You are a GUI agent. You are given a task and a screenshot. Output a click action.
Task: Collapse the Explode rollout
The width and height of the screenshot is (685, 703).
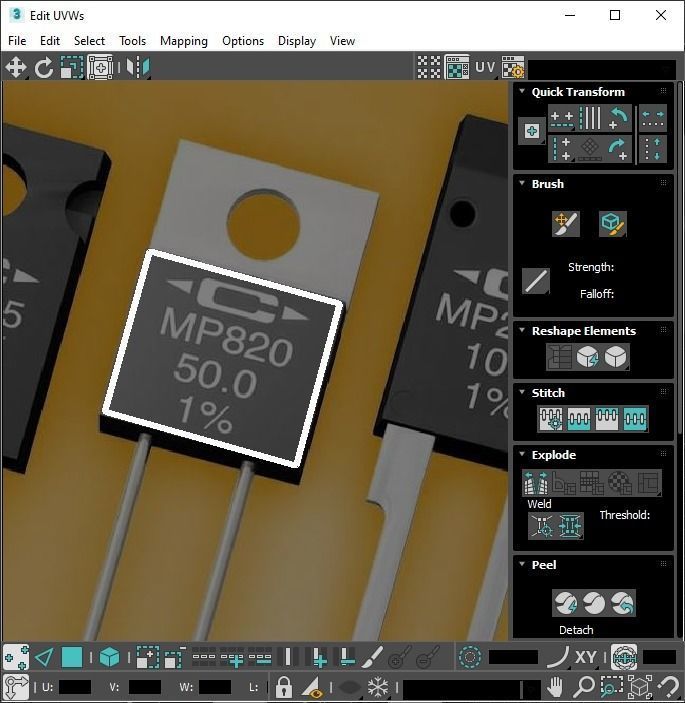pos(522,454)
